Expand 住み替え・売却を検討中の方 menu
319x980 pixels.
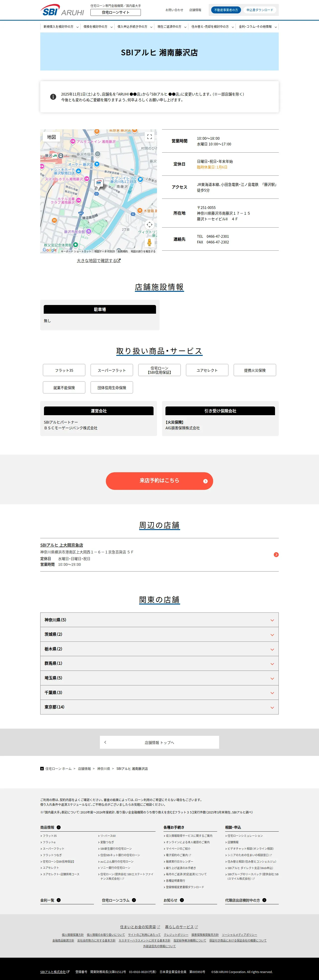(x=212, y=27)
